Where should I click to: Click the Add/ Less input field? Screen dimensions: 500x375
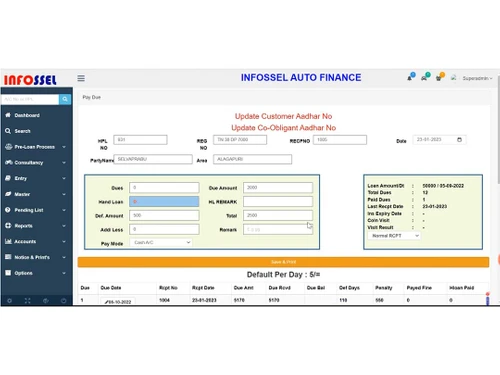[164, 229]
